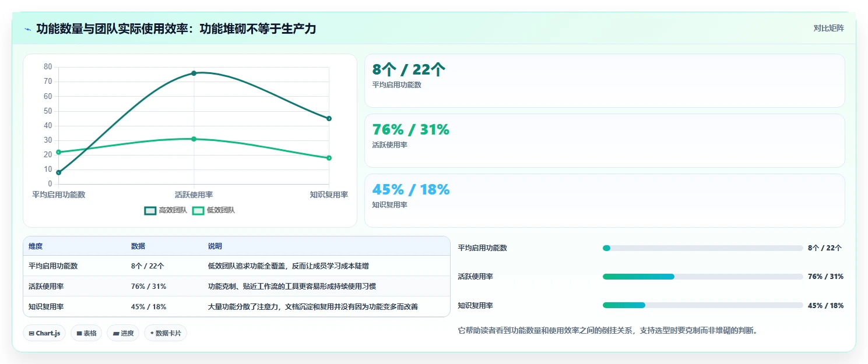The height and width of the screenshot is (364, 868).
Task: Click the progress value 45% / 18% at right
Action: point(825,305)
